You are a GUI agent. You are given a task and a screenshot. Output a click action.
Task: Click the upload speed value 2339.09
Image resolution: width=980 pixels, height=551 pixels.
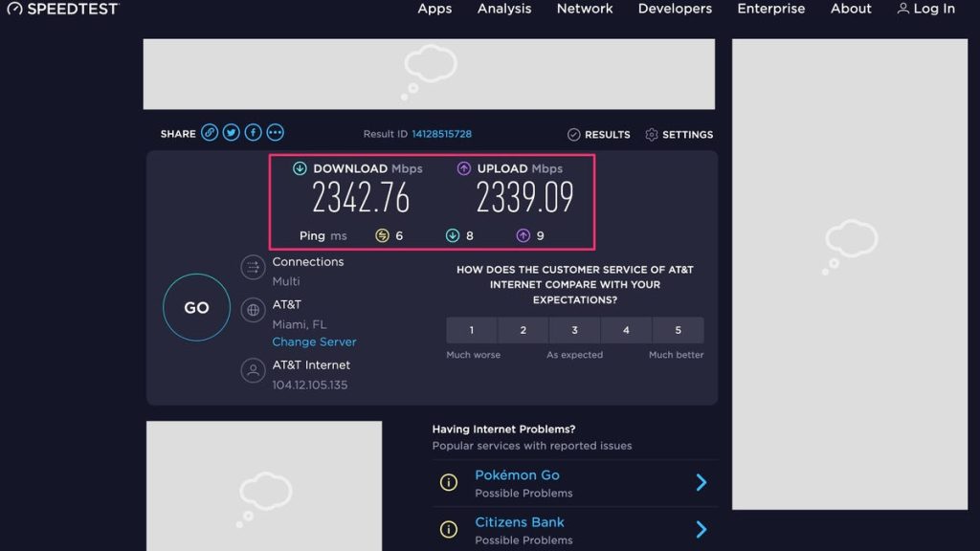pos(524,197)
